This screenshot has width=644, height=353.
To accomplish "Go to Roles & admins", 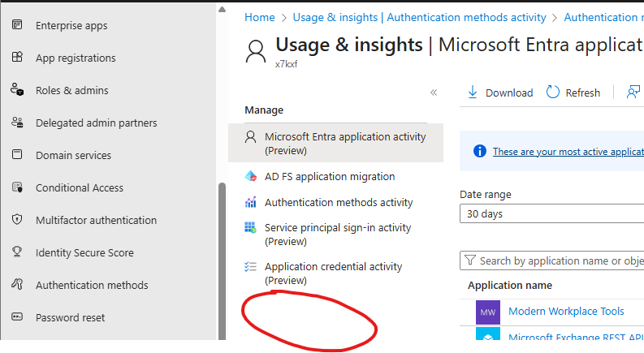I will [72, 90].
